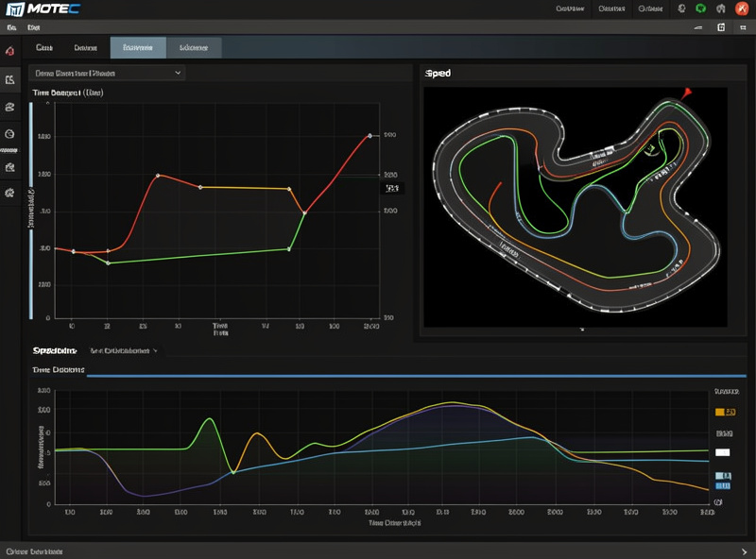Screen dimensions: 756x559
Task: Open the second menu bar item
Action: point(34,27)
